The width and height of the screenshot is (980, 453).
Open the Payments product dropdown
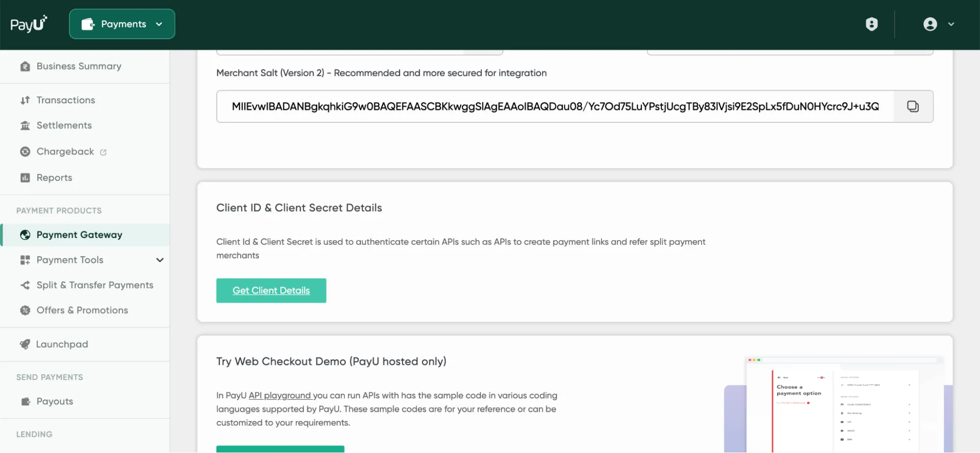click(x=122, y=24)
